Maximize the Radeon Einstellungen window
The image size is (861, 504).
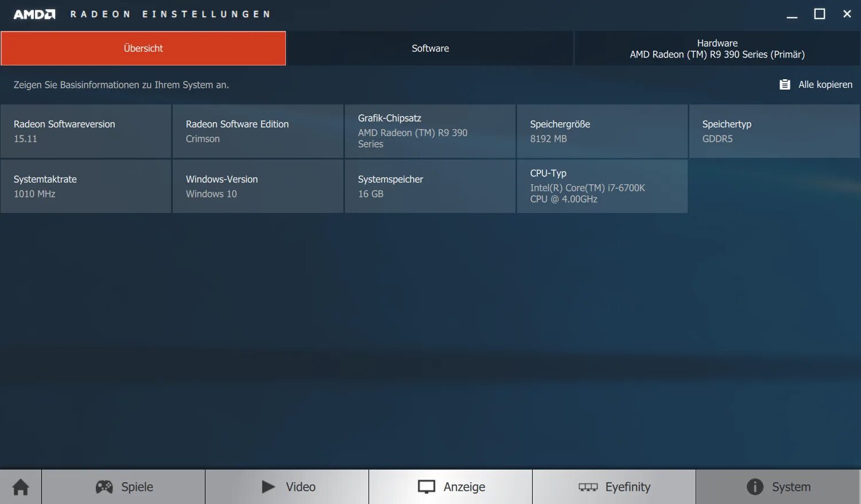pyautogui.click(x=820, y=14)
